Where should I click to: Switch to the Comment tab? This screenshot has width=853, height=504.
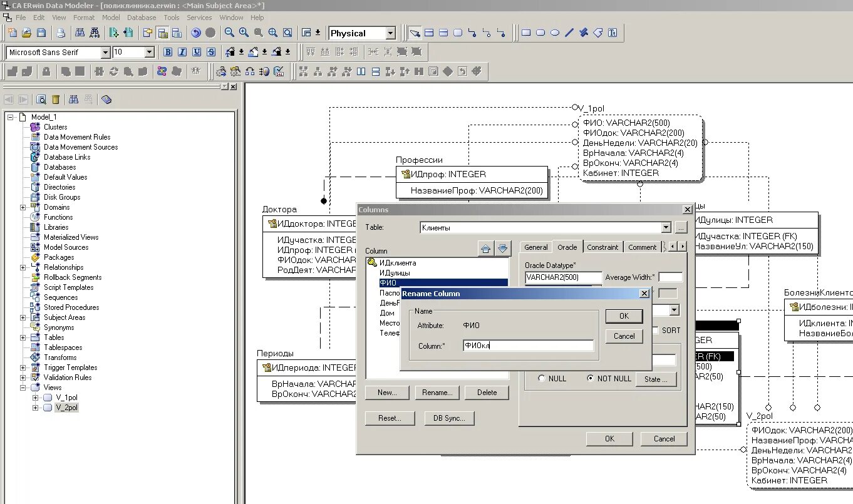coord(643,247)
